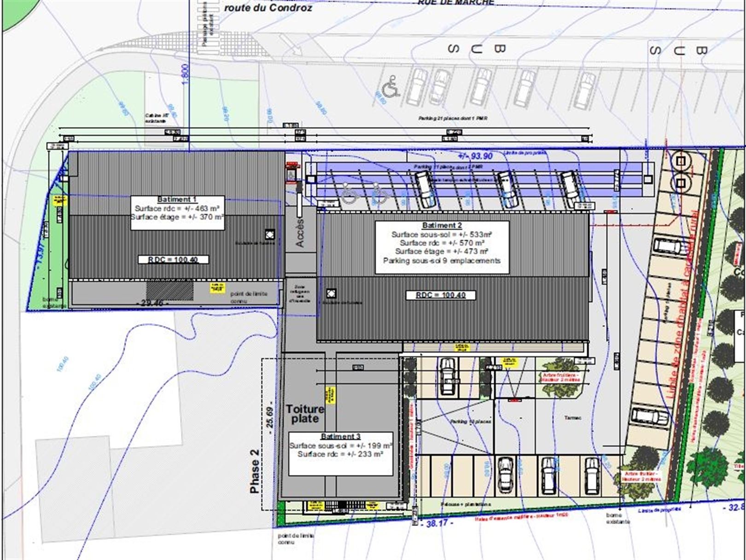Viewport: 746px width, 560px height.
Task: Click the Batiment 2 surface info box
Action: point(442,247)
